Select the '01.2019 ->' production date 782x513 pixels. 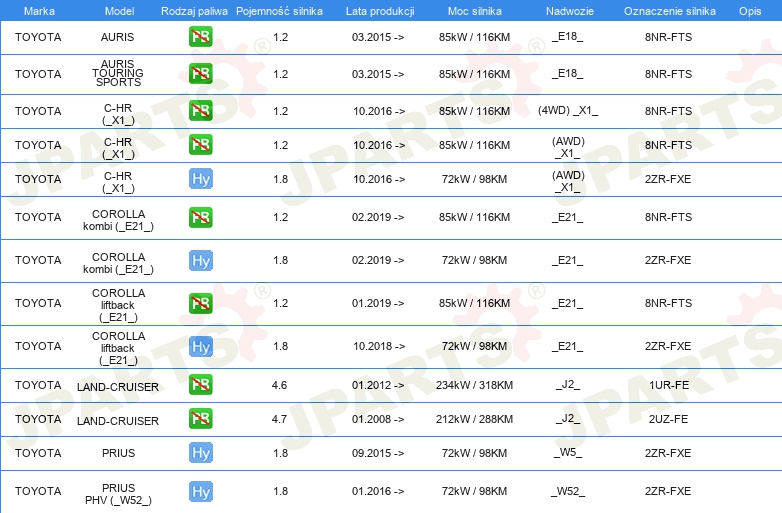point(378,303)
